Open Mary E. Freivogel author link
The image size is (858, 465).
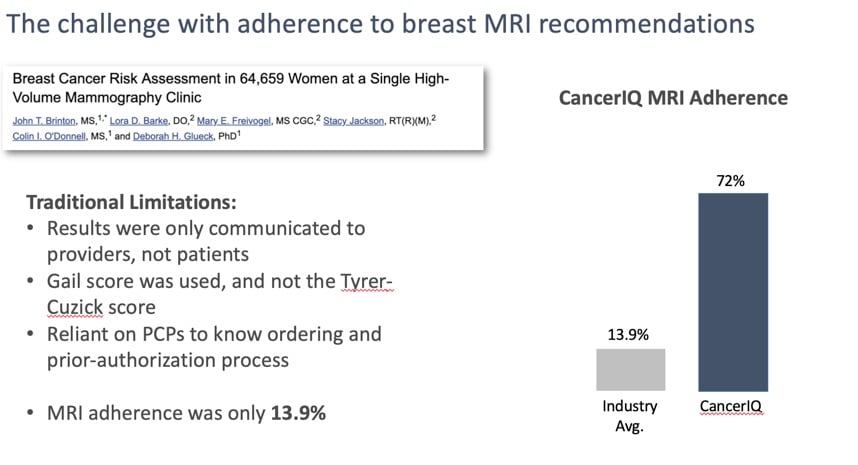[x=234, y=121]
